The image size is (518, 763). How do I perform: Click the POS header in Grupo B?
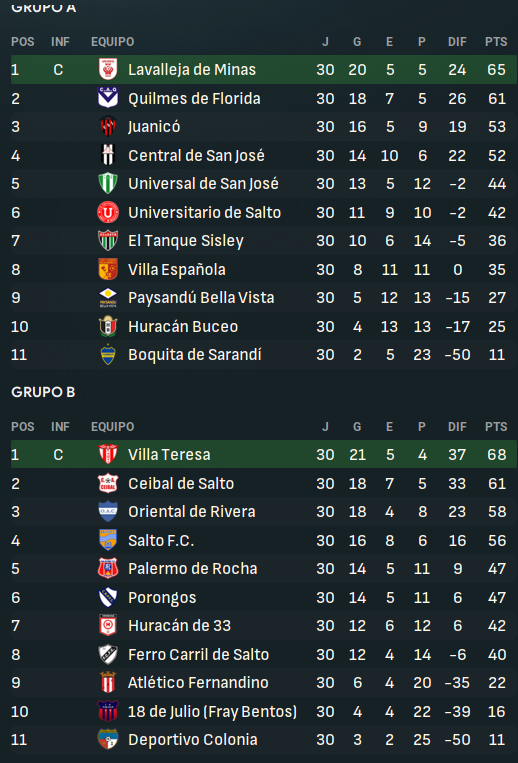[x=23, y=427]
